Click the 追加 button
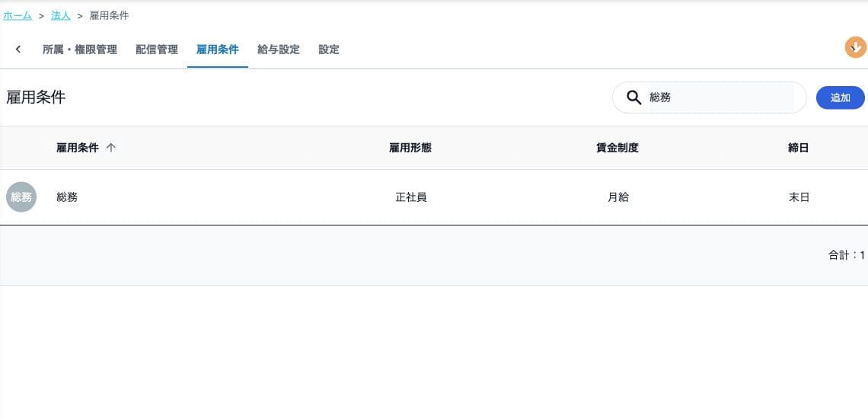868x419 pixels. [x=841, y=98]
